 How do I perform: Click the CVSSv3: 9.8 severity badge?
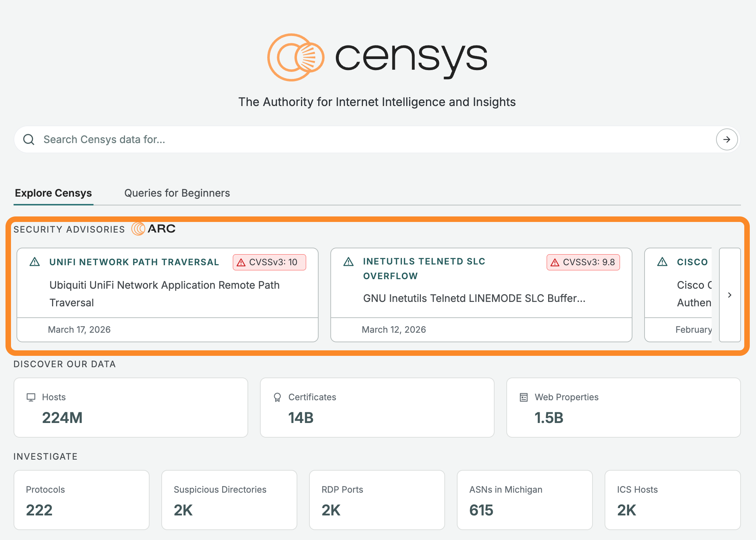(x=583, y=262)
